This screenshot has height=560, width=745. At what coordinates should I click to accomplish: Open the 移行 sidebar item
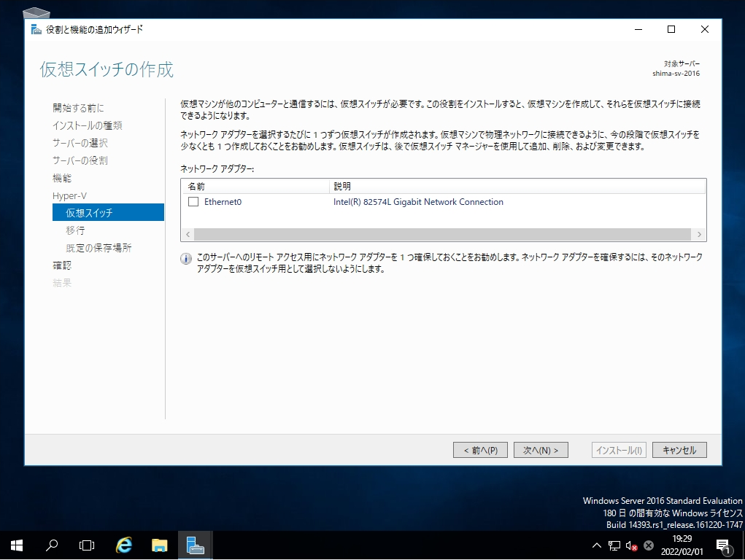[76, 230]
